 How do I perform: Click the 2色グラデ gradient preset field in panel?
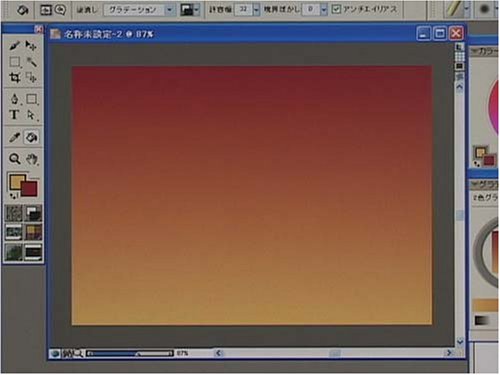[x=486, y=198]
